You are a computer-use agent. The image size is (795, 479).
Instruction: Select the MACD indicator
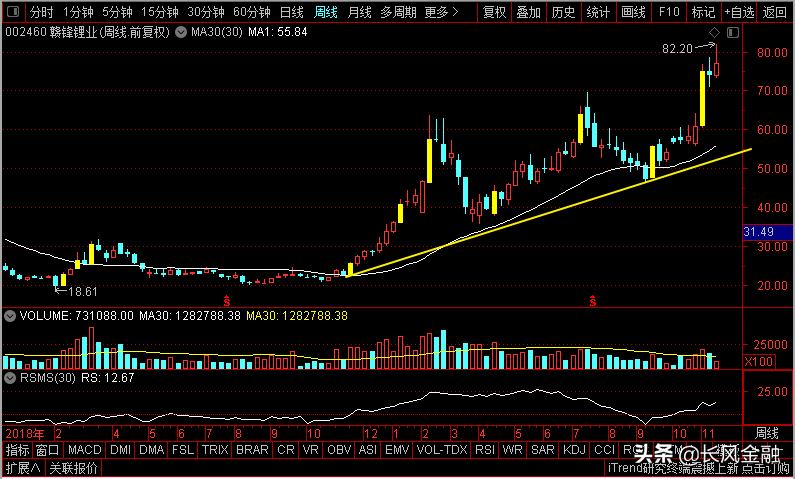coord(85,450)
